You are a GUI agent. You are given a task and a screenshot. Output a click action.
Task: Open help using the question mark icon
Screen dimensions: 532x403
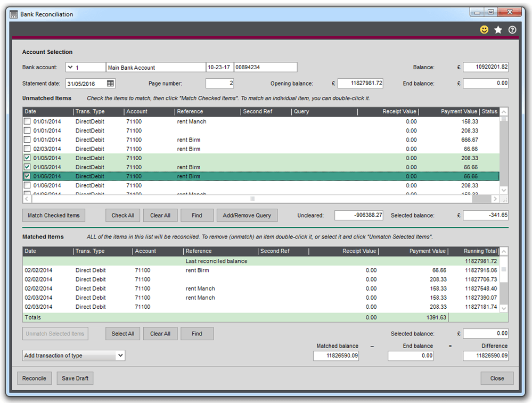(x=512, y=30)
